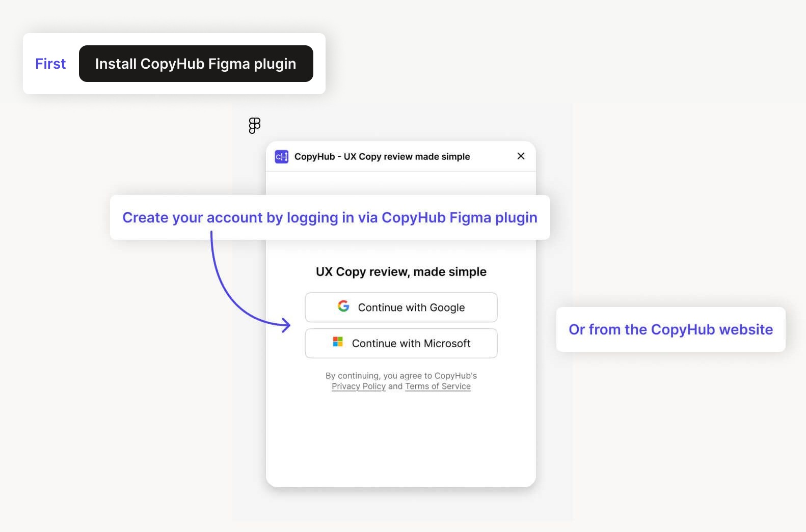Click Continue with Google button

click(401, 307)
